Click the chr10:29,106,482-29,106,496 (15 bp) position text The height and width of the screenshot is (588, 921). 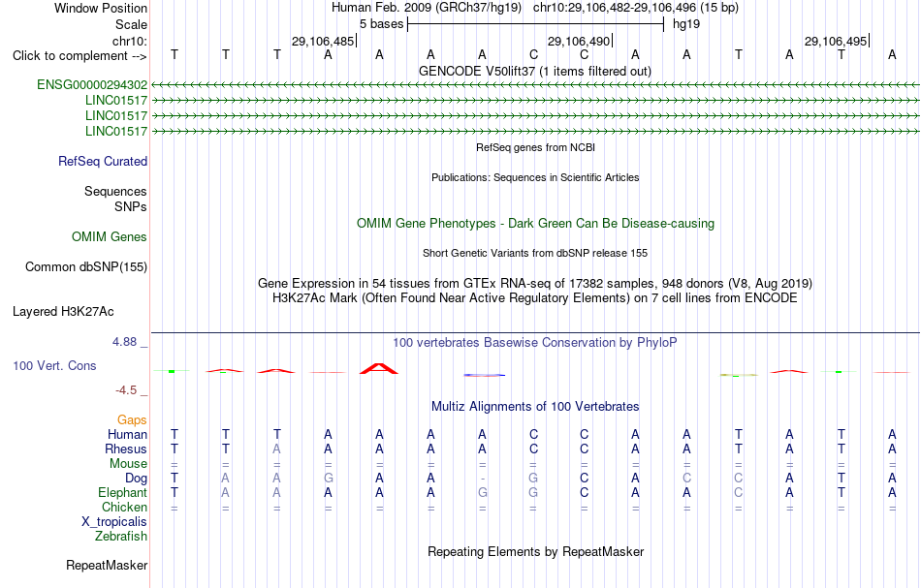point(636,8)
